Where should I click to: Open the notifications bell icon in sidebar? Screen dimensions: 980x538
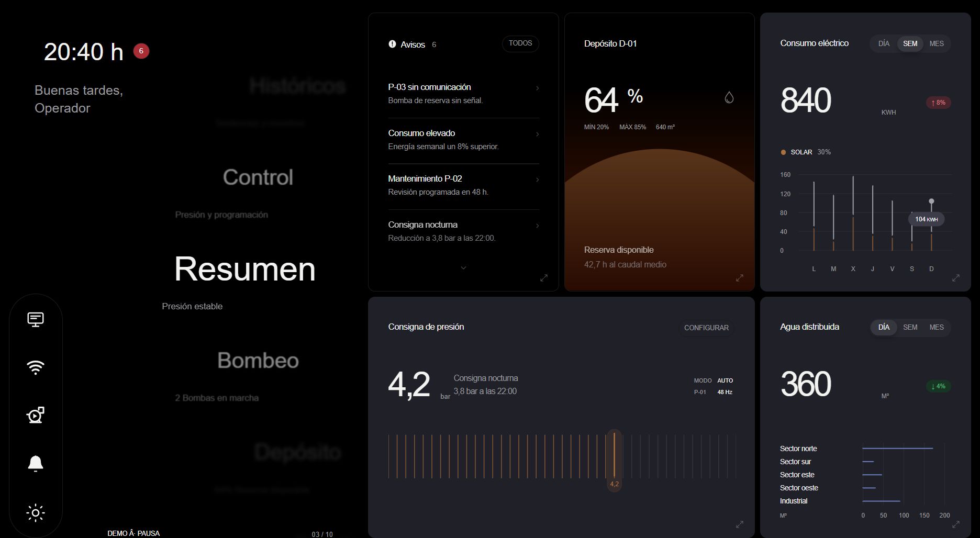(x=36, y=464)
